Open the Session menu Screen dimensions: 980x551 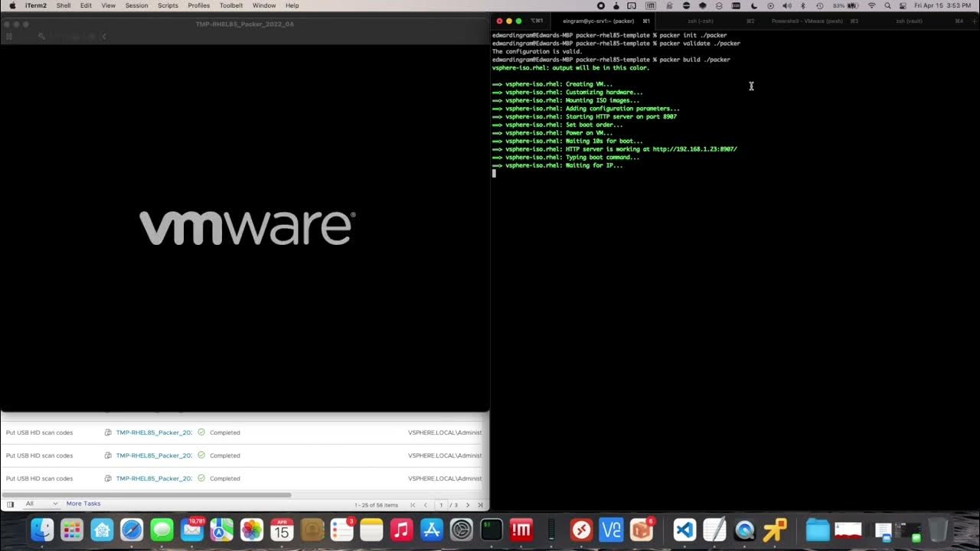click(x=136, y=5)
